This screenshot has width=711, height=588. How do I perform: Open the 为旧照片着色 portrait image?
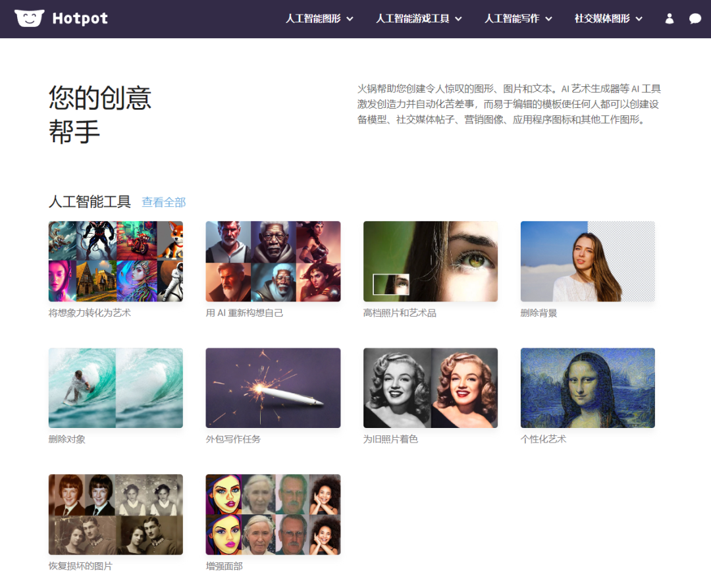coord(431,388)
